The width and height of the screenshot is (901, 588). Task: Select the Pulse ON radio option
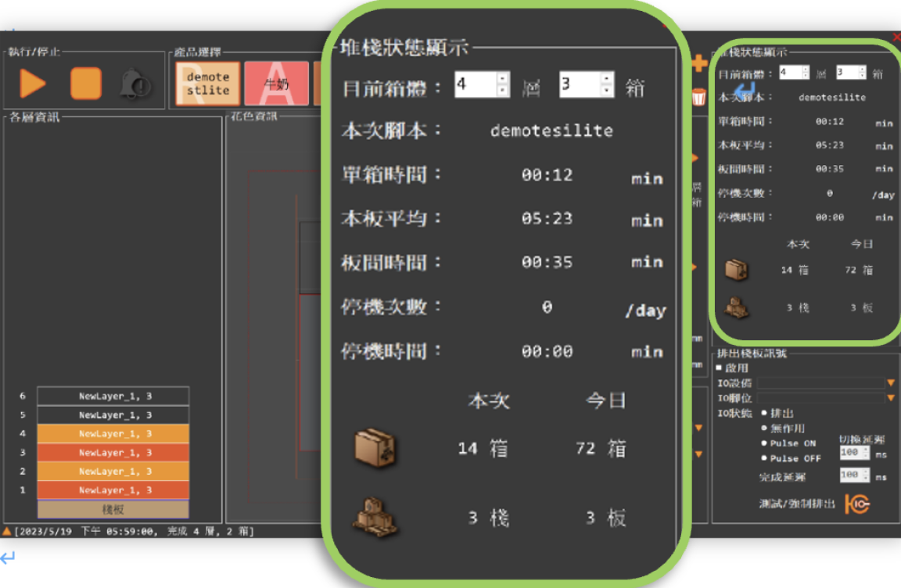click(764, 443)
